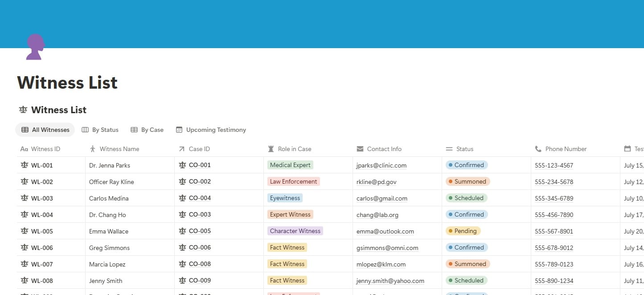
Task: Click the scales icon next to WL-007
Action: pyautogui.click(x=25, y=264)
